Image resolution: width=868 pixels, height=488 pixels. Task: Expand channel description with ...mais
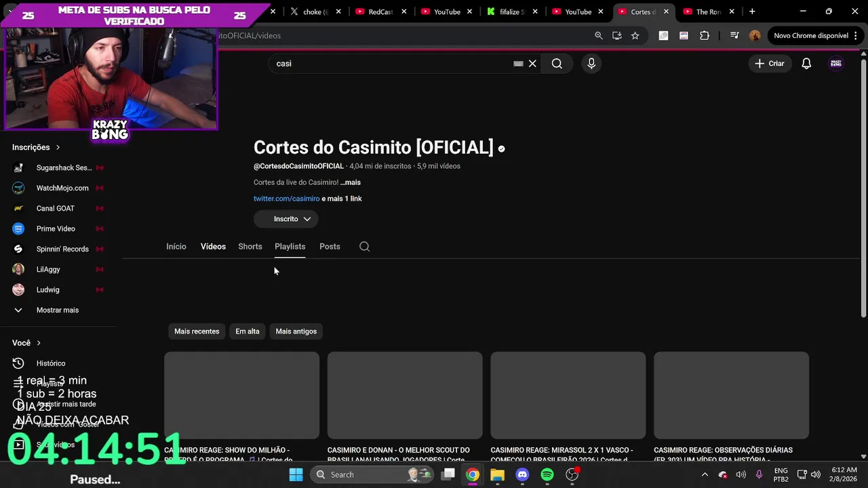tap(351, 182)
